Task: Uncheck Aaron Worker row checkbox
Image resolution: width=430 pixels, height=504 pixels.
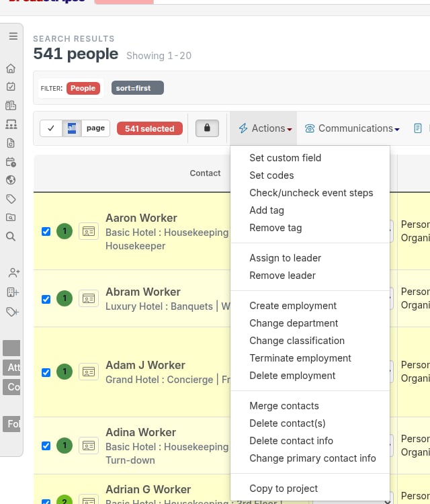Action: [46, 231]
